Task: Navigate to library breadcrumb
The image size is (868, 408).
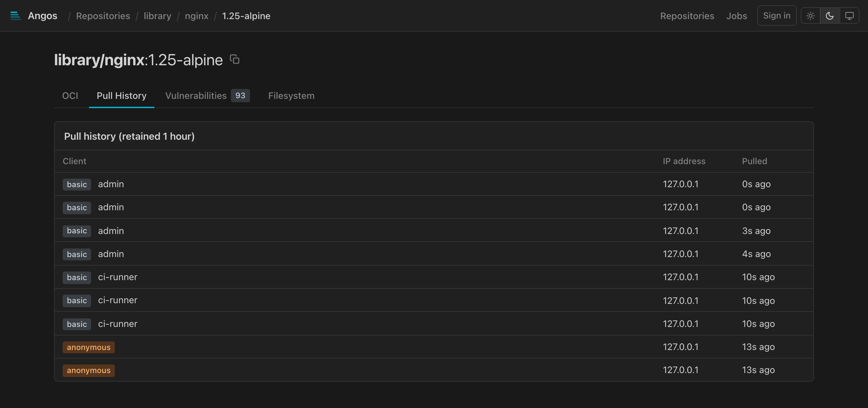Action: coord(157,16)
